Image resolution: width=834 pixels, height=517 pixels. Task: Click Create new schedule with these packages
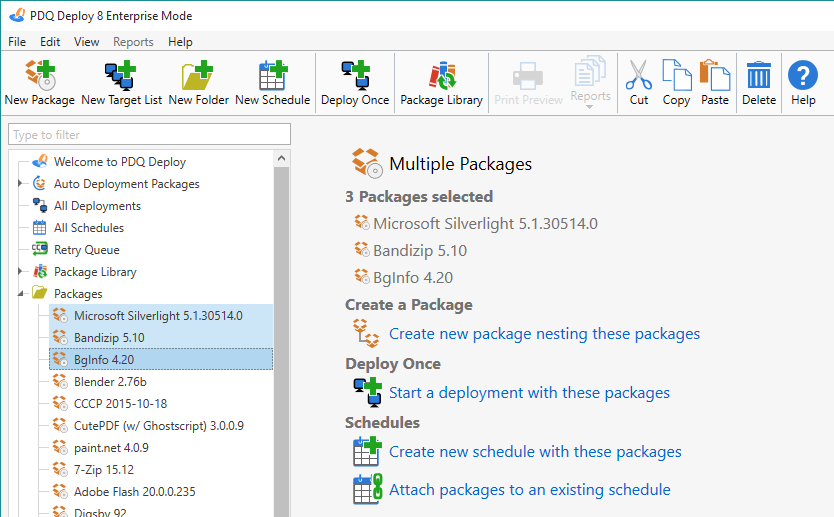pos(535,452)
